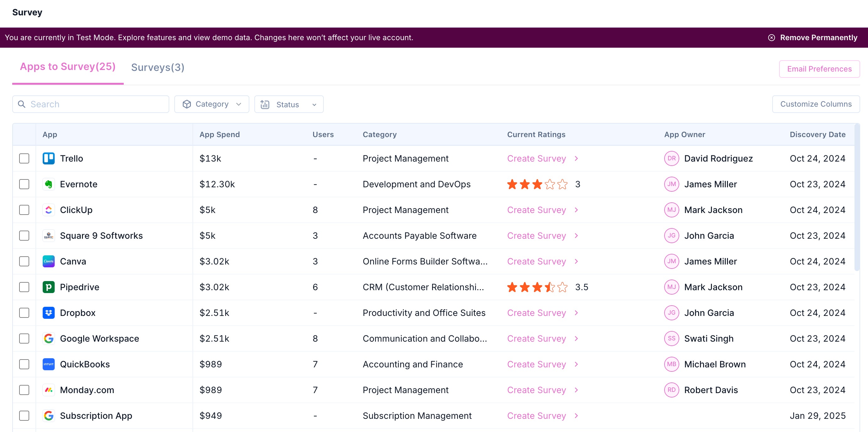Screen dimensions: 868x432
Task: Check the Trello row checkbox
Action: coord(24,158)
